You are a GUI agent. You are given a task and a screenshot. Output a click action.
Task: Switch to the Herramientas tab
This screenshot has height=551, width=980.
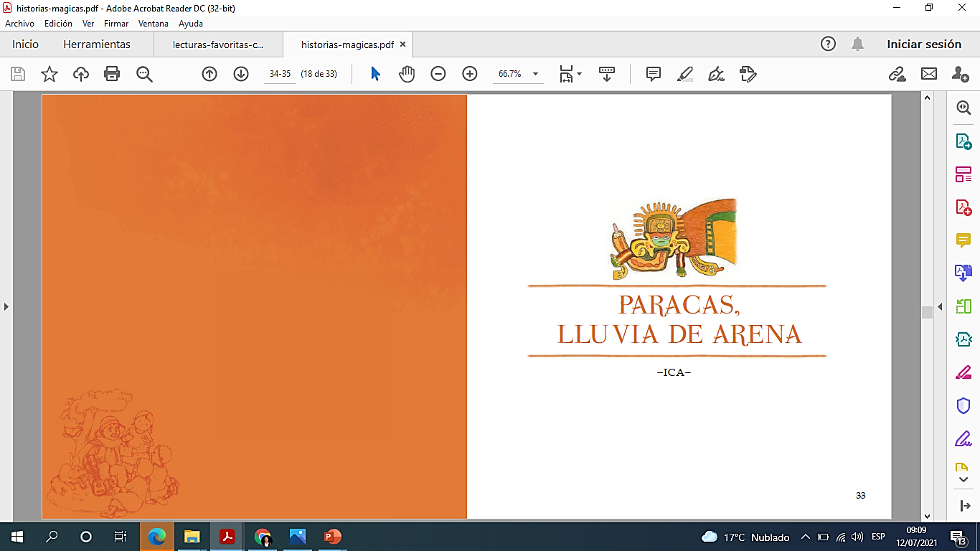[x=97, y=44]
